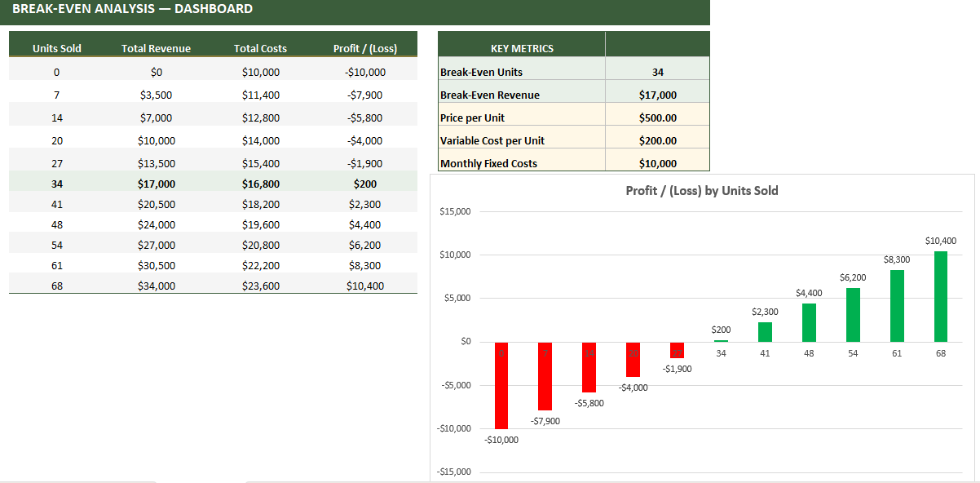Select the green bar for 48 units sold

coord(809,322)
